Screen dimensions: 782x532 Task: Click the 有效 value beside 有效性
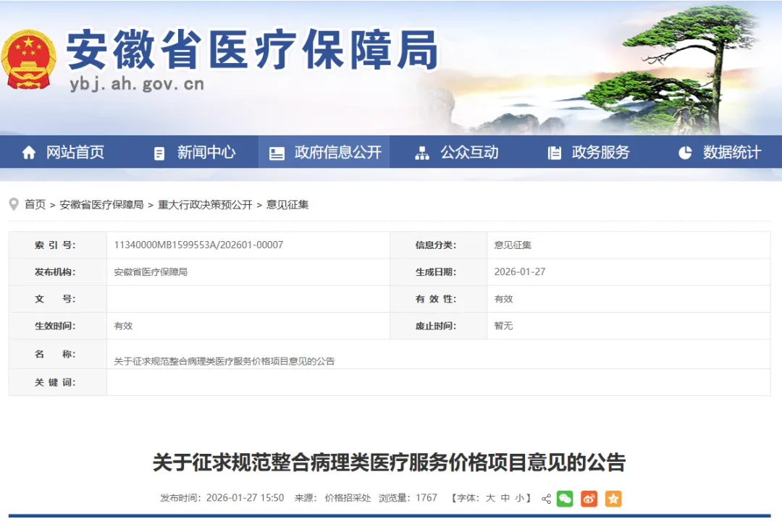pos(503,299)
